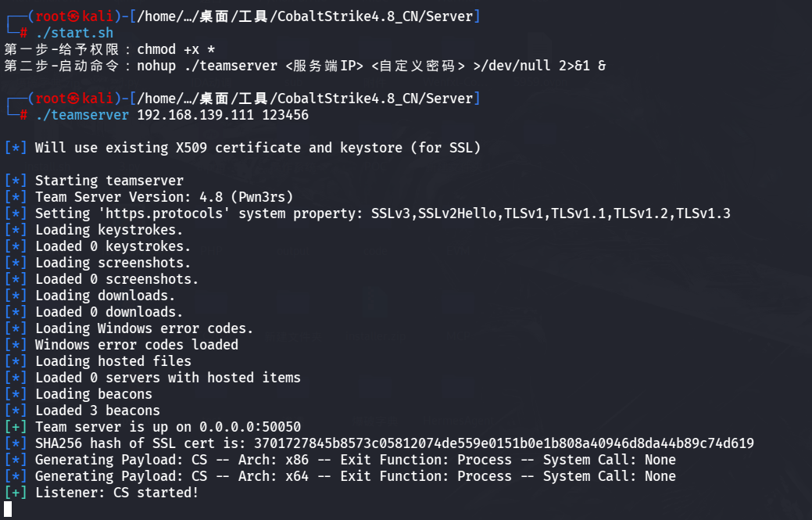Click the TLSv1.3 protocol text
The image size is (812, 520).
click(x=703, y=213)
